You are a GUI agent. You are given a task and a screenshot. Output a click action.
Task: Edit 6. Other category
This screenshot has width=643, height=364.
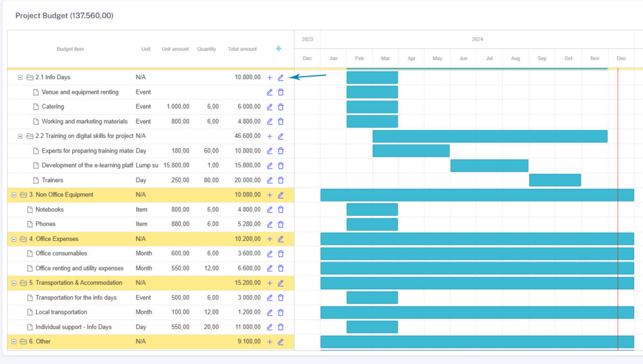(281, 342)
